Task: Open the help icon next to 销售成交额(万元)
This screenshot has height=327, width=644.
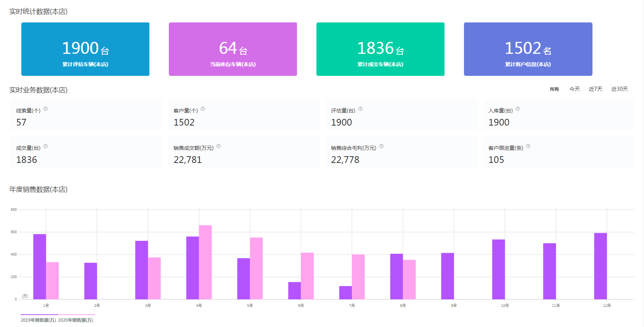Action: click(219, 146)
